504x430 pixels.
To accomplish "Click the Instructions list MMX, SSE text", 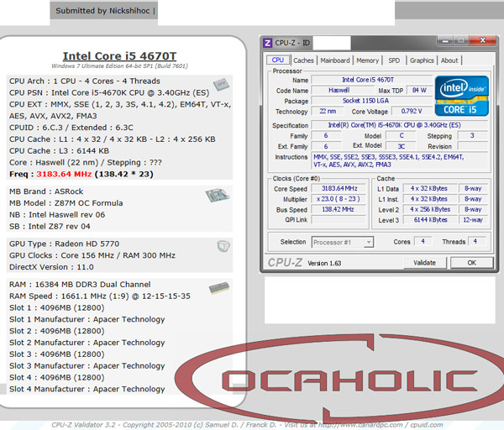I will (x=400, y=160).
